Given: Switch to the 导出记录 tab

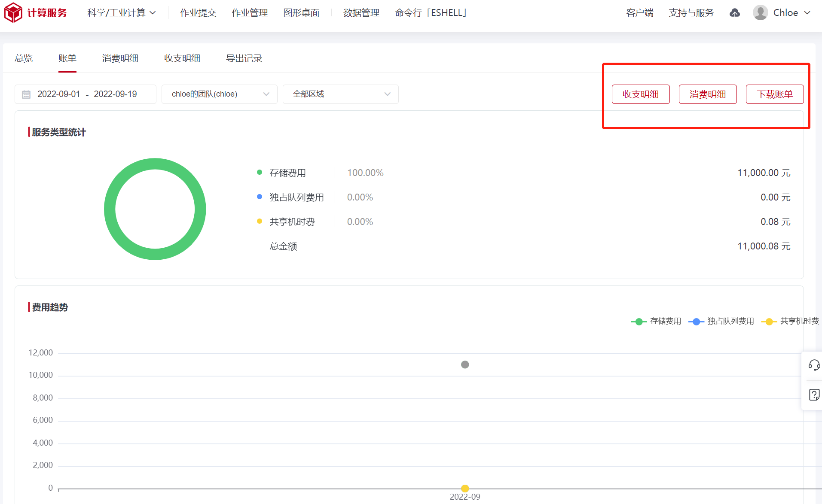Looking at the screenshot, I should [244, 58].
